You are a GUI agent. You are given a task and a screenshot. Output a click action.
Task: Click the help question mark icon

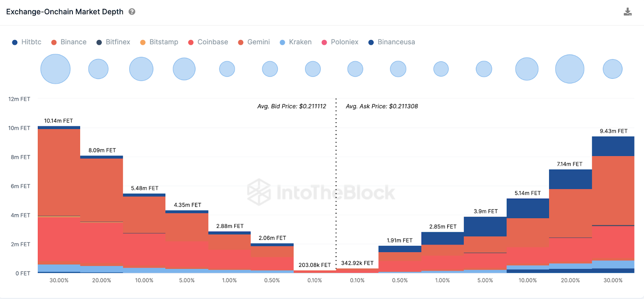click(132, 12)
